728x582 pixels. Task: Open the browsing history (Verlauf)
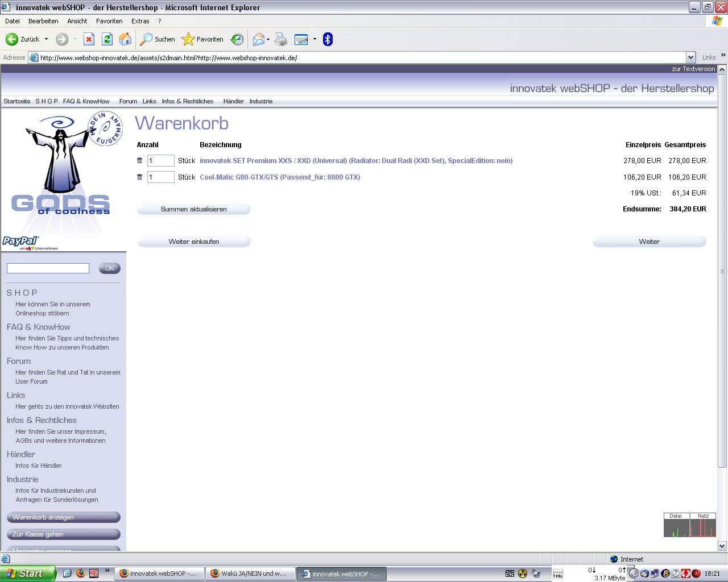coord(237,39)
